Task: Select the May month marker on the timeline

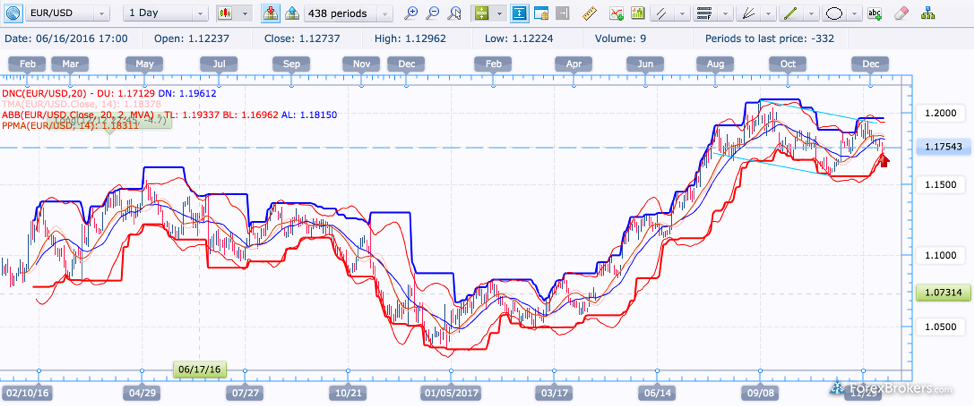Action: coord(144,64)
